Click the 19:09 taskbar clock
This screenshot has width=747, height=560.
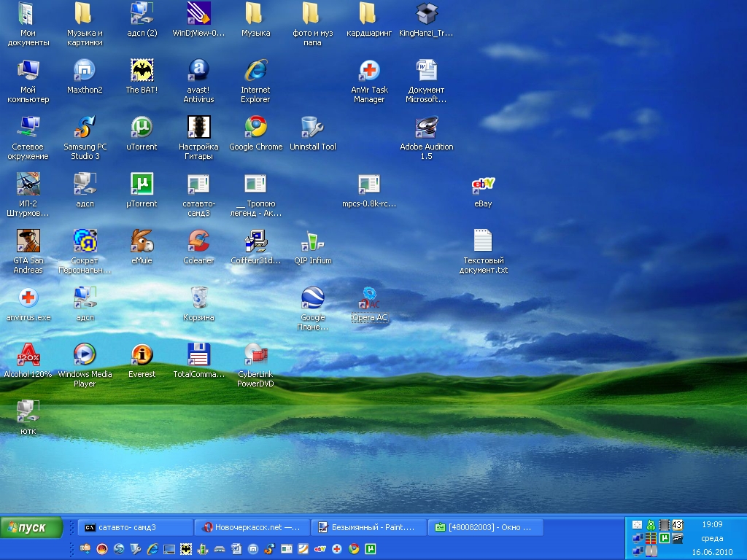tap(712, 524)
